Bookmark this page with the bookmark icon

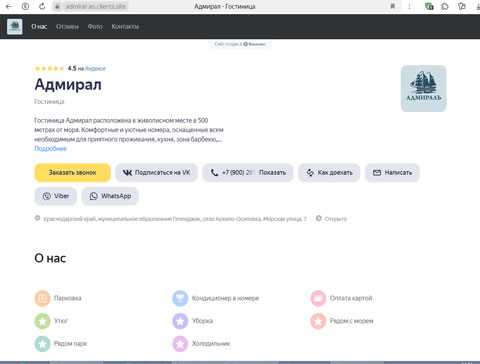coord(393,6)
